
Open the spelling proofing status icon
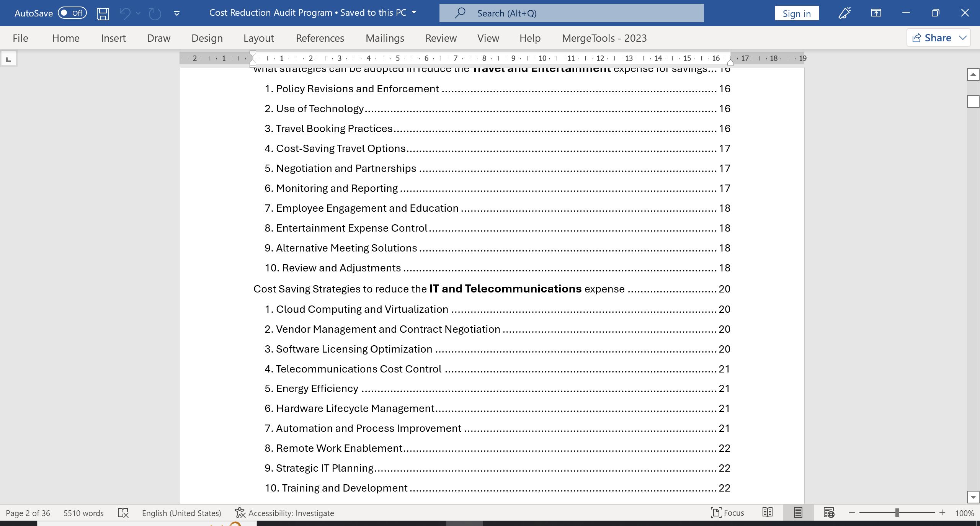(x=123, y=513)
